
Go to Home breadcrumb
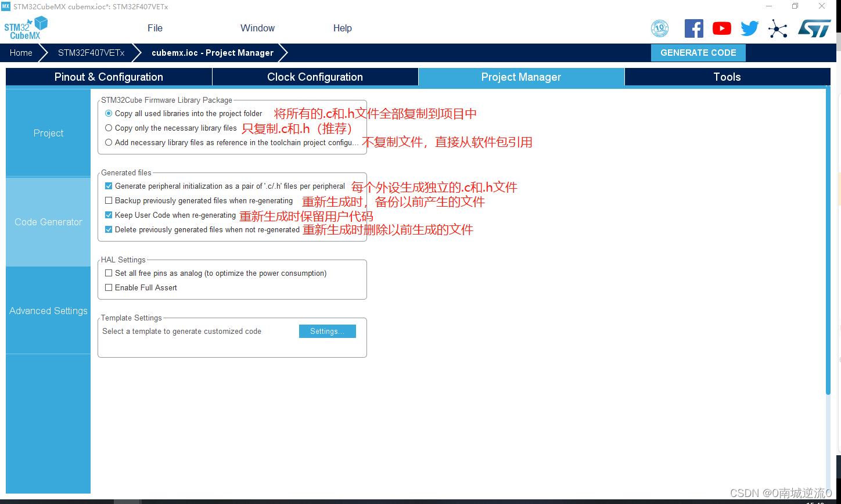[x=21, y=52]
